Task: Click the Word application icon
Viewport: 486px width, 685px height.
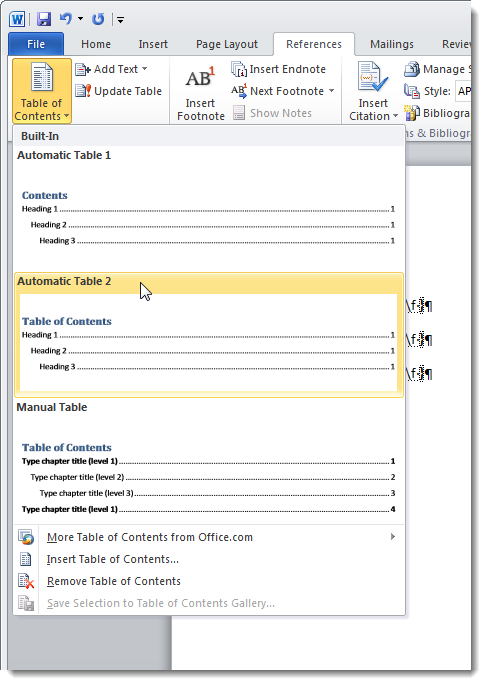Action: [x=17, y=19]
